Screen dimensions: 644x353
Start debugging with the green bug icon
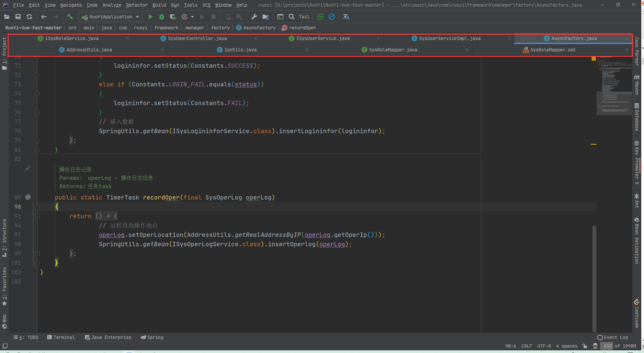pyautogui.click(x=162, y=17)
